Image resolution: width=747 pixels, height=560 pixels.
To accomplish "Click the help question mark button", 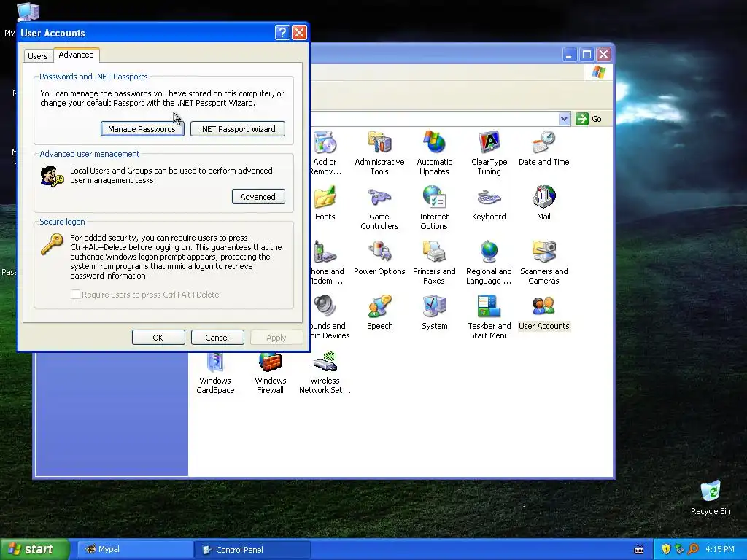I will (x=282, y=32).
